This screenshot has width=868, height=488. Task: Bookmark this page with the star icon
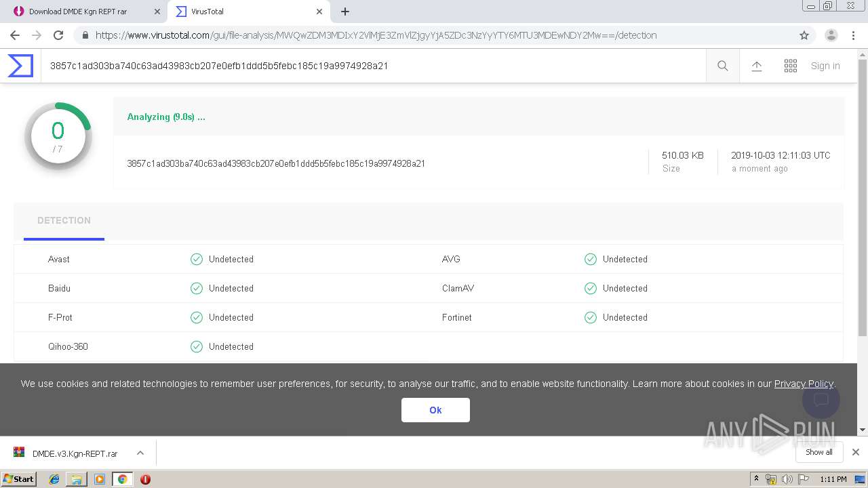click(x=804, y=35)
